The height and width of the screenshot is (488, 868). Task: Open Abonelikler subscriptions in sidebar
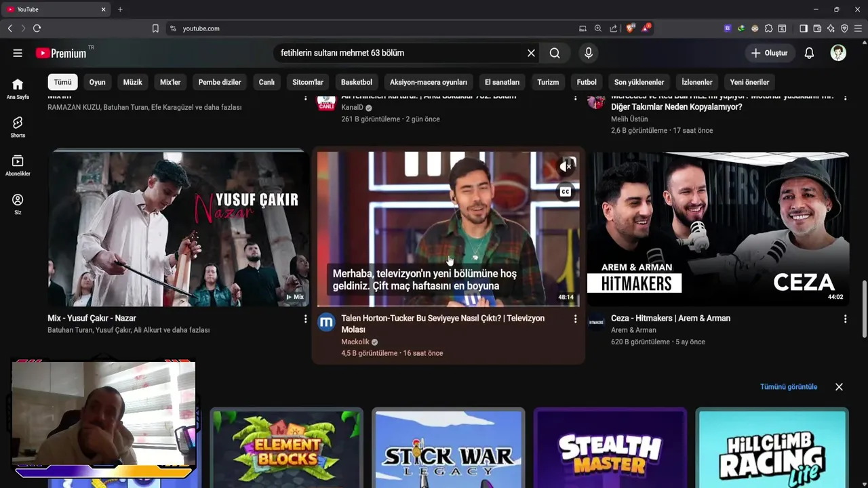(x=18, y=165)
